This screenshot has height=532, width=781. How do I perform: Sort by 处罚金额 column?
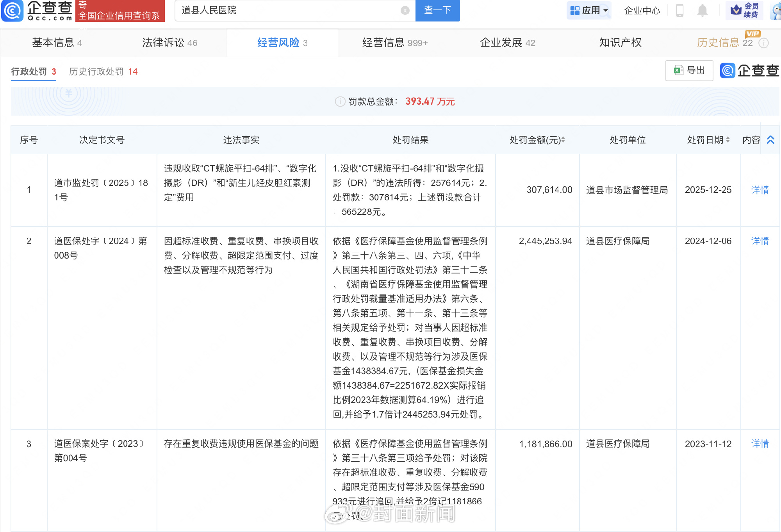(563, 140)
